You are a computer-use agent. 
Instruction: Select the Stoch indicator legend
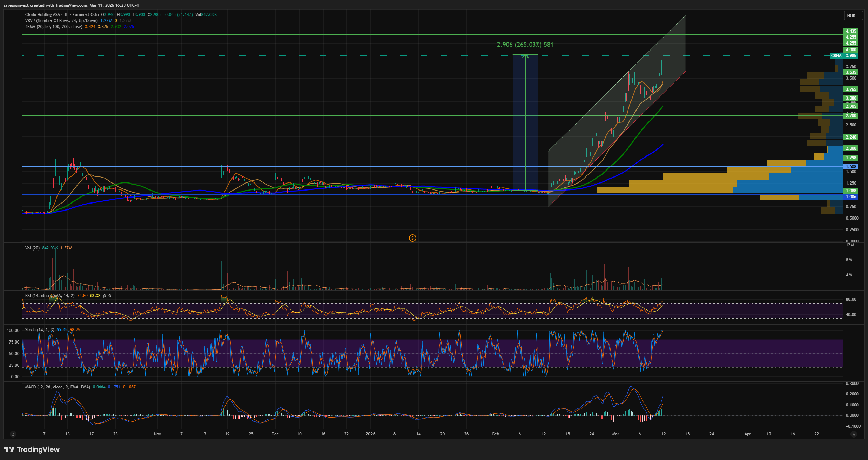[x=39, y=330]
